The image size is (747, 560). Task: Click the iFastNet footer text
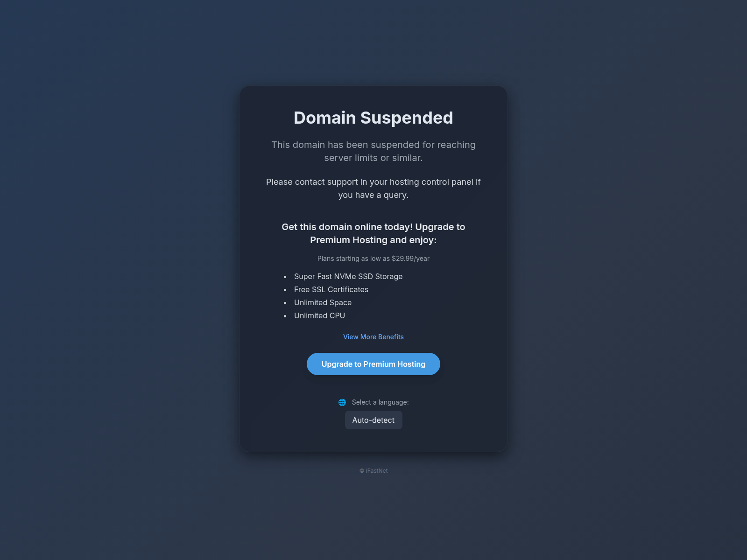tap(377, 471)
